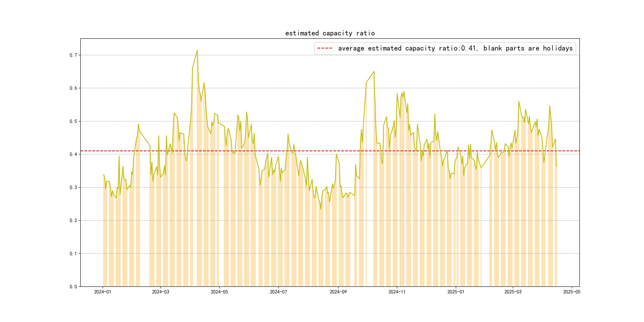The image size is (644, 322).
Task: Click the 0.2 y-axis tick label
Action: 73,220
